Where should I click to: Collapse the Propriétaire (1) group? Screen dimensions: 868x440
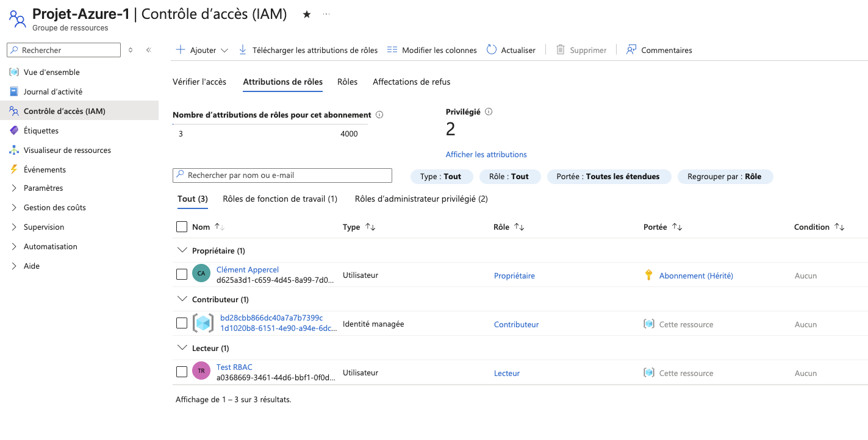181,250
